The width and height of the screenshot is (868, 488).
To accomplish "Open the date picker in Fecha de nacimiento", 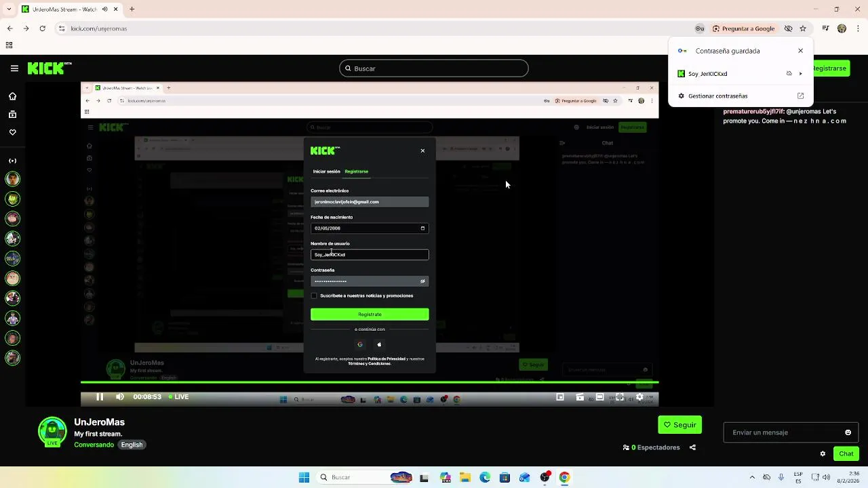I will coord(422,228).
